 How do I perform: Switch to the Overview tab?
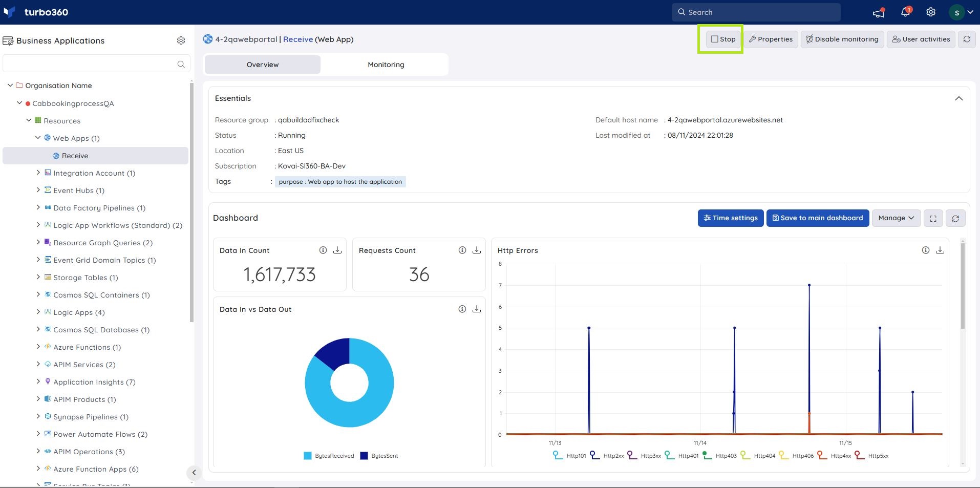263,65
